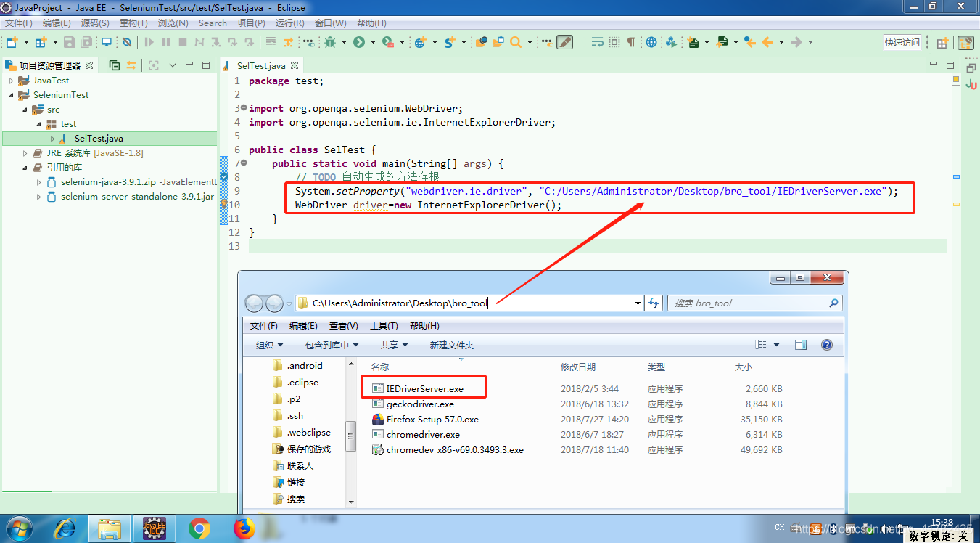
Task: Collapse the SeleniumTest project node
Action: 12,95
